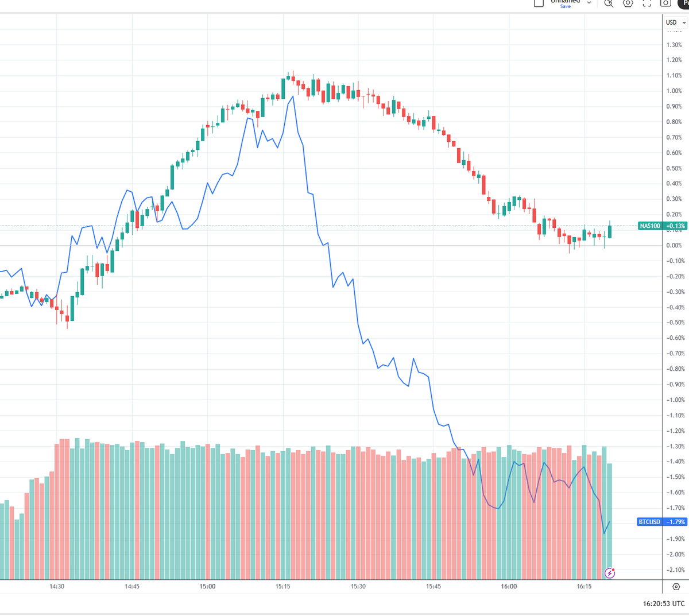Enter fullscreen mode via top toolbar icon
Image resolution: width=689 pixels, height=616 pixels.
point(647,3)
